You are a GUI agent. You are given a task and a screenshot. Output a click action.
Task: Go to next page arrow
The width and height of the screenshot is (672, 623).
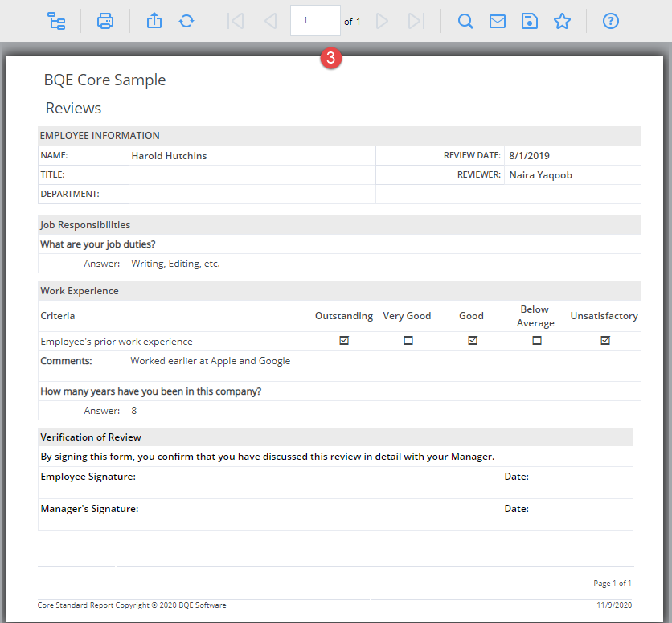(382, 21)
